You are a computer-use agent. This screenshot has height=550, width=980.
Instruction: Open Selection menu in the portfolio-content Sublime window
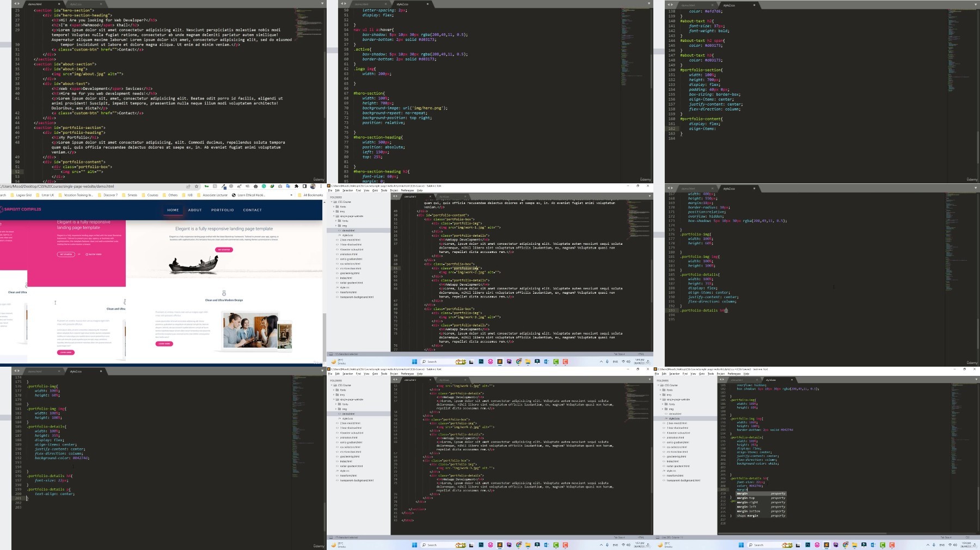coord(347,190)
